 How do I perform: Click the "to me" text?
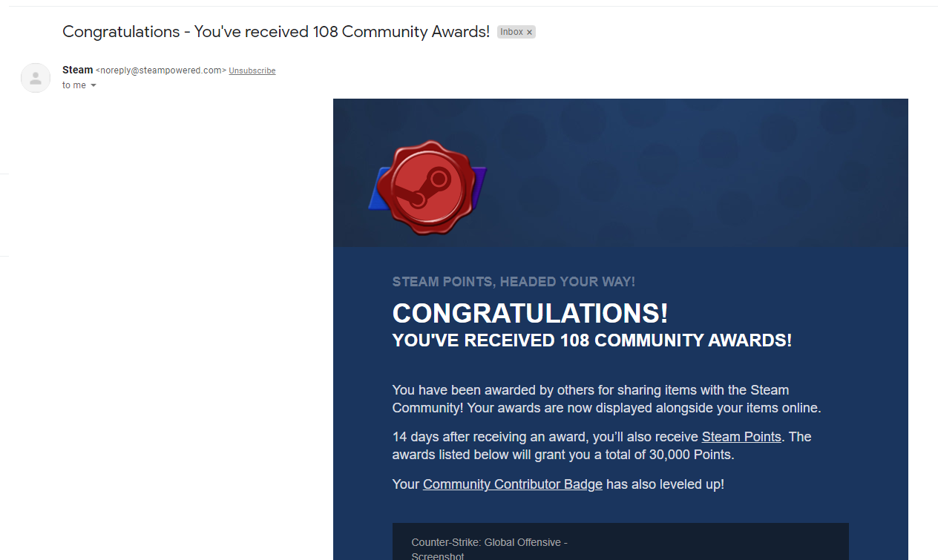(74, 85)
